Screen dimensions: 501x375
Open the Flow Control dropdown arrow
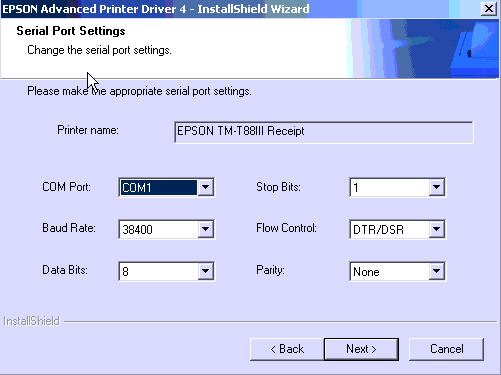[436, 229]
